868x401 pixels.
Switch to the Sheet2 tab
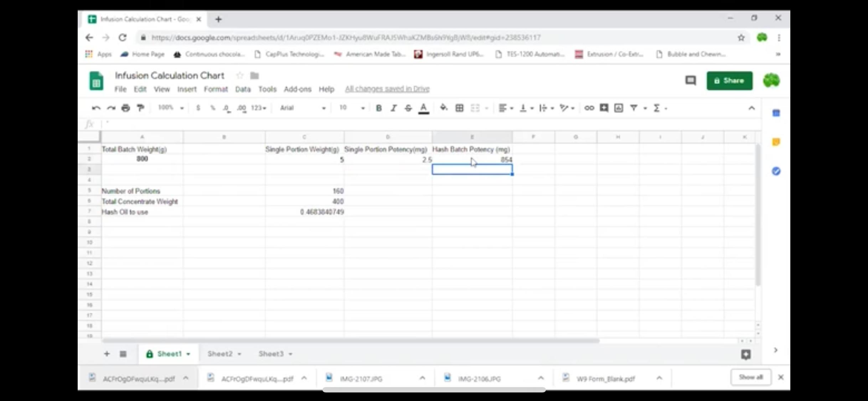(x=220, y=354)
